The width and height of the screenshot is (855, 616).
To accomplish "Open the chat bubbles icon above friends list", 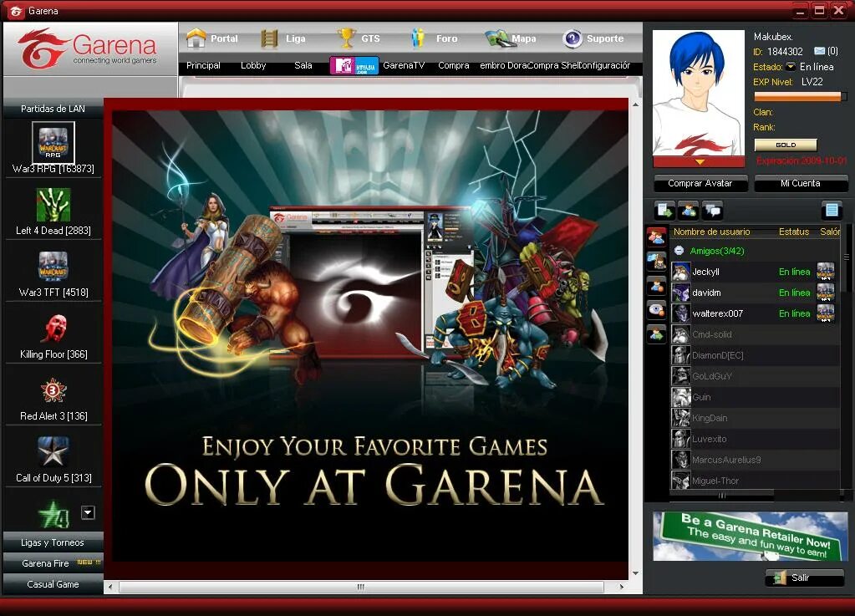I will [712, 211].
